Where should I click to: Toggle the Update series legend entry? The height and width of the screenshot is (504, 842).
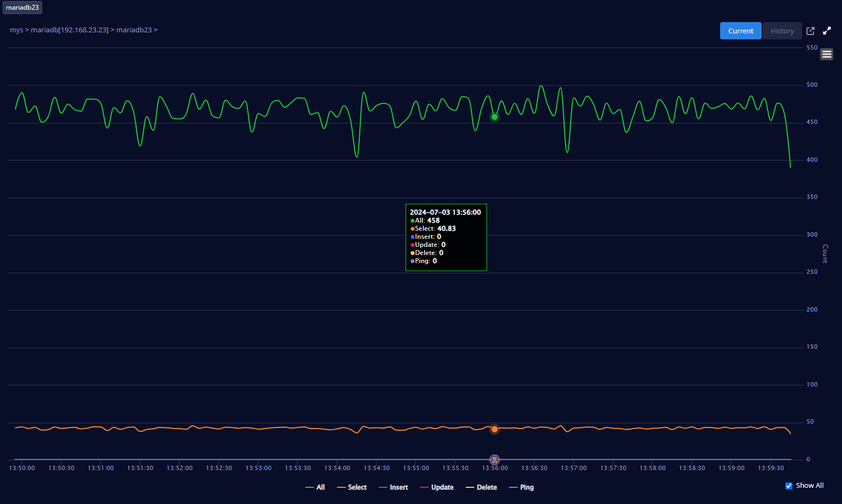click(437, 487)
